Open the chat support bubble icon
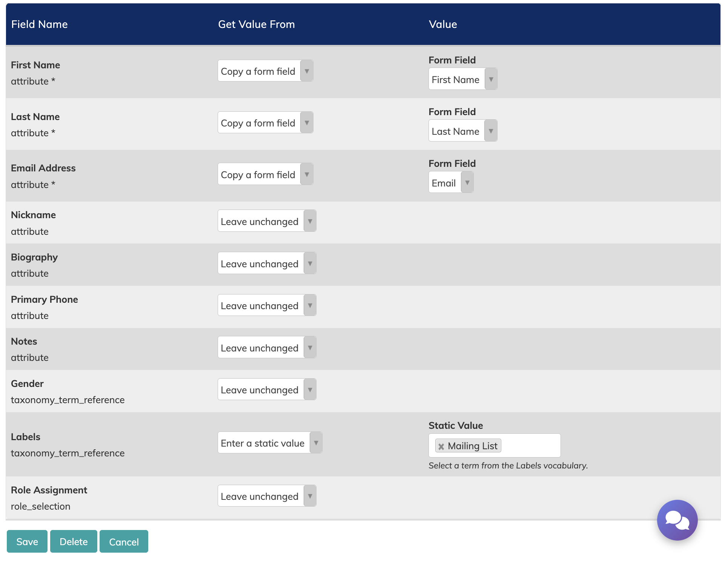 (677, 520)
